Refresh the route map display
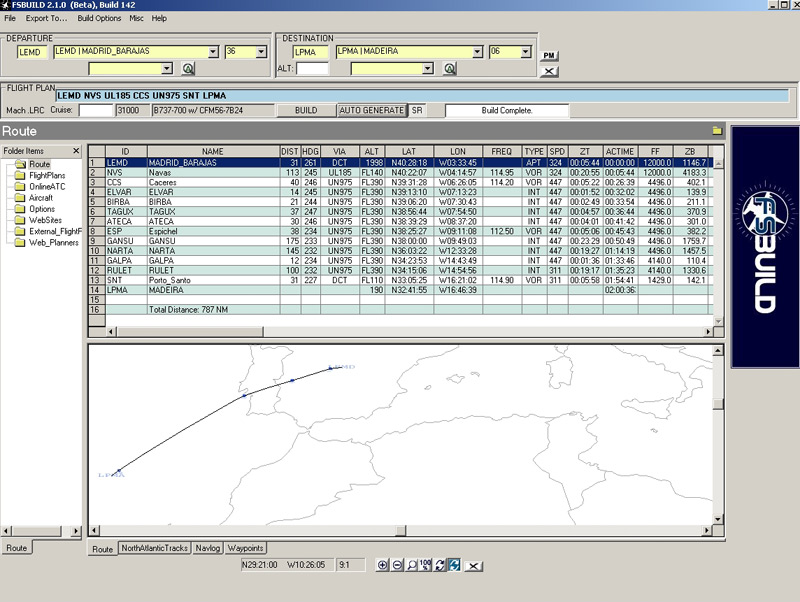This screenshot has height=602, width=800. coord(441,565)
